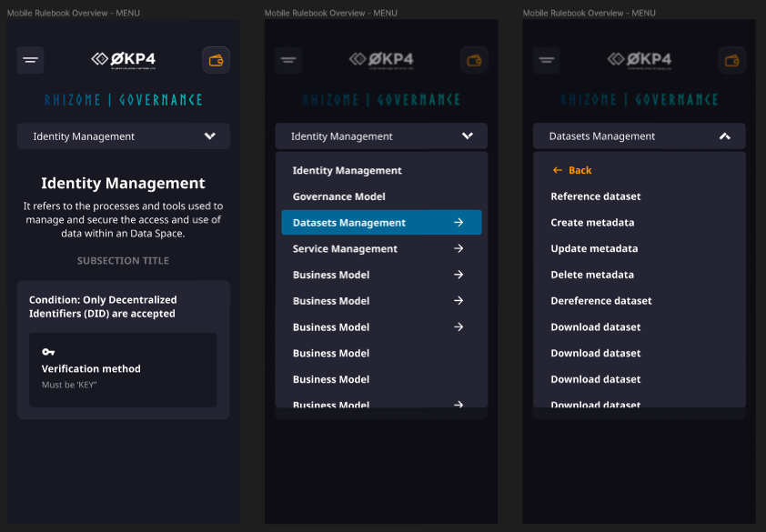
Task: Select highlighted Datasets Management menu item
Action: 381,222
